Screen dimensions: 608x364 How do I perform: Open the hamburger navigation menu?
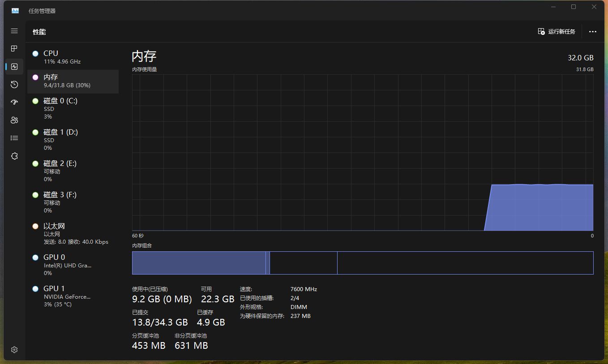tap(14, 31)
